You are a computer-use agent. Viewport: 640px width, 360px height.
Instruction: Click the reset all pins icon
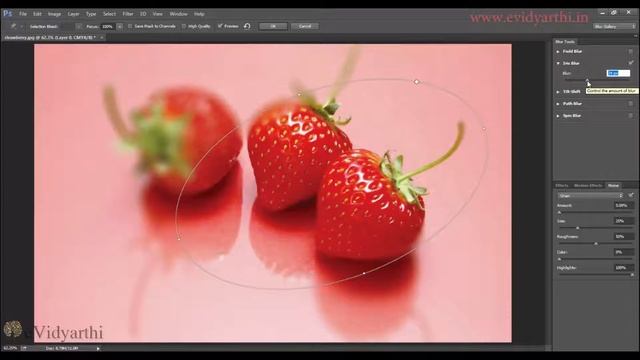tap(247, 26)
